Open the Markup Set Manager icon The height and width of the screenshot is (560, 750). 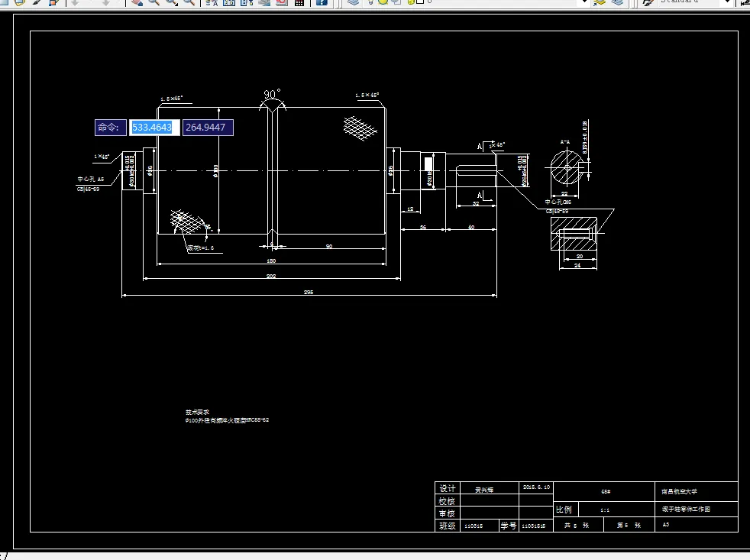pyautogui.click(x=282, y=2)
